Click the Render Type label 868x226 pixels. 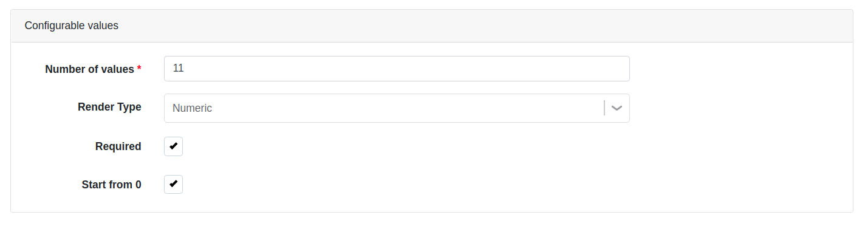coord(109,108)
